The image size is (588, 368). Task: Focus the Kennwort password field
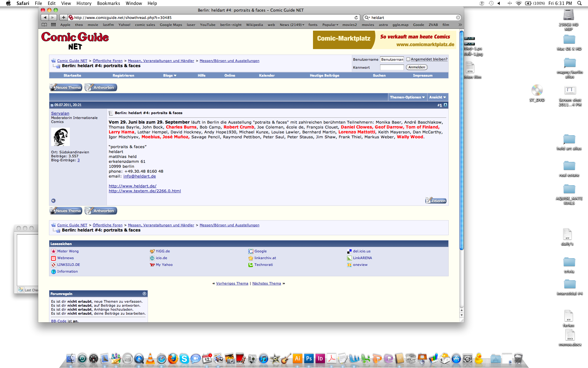[392, 67]
